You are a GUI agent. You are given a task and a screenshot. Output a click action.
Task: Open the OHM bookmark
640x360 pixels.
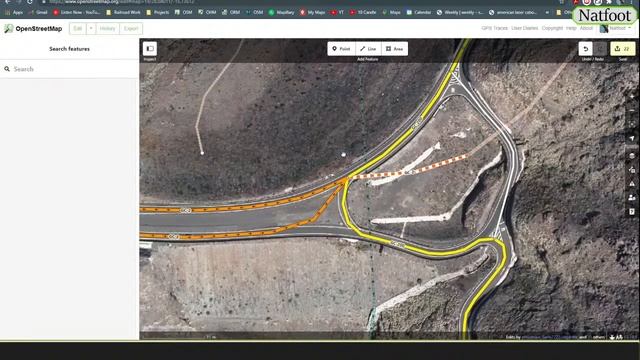pos(207,13)
